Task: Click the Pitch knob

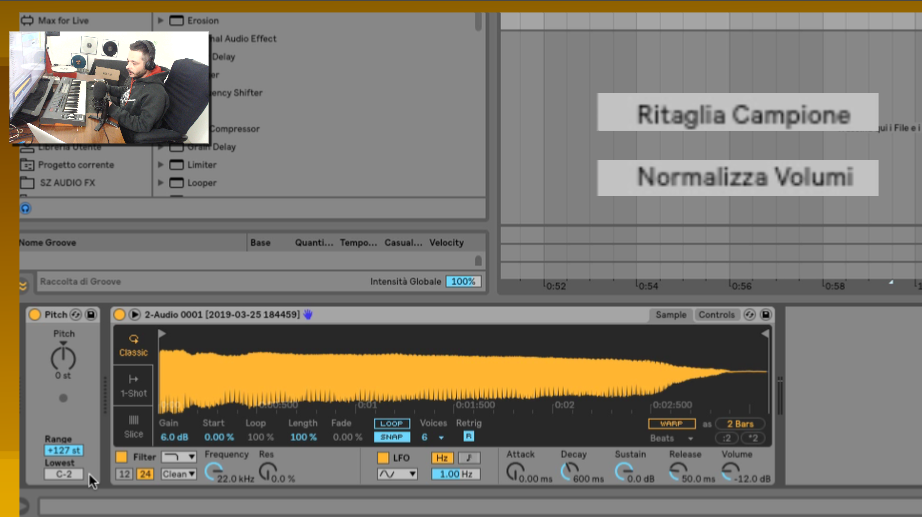Action: [x=63, y=356]
